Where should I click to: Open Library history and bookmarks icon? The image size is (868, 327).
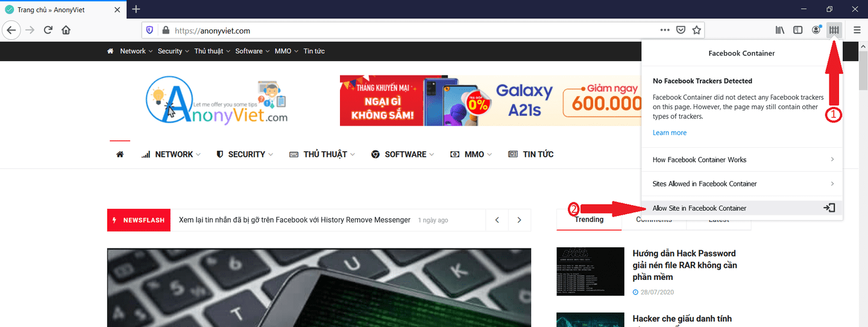pyautogui.click(x=780, y=30)
